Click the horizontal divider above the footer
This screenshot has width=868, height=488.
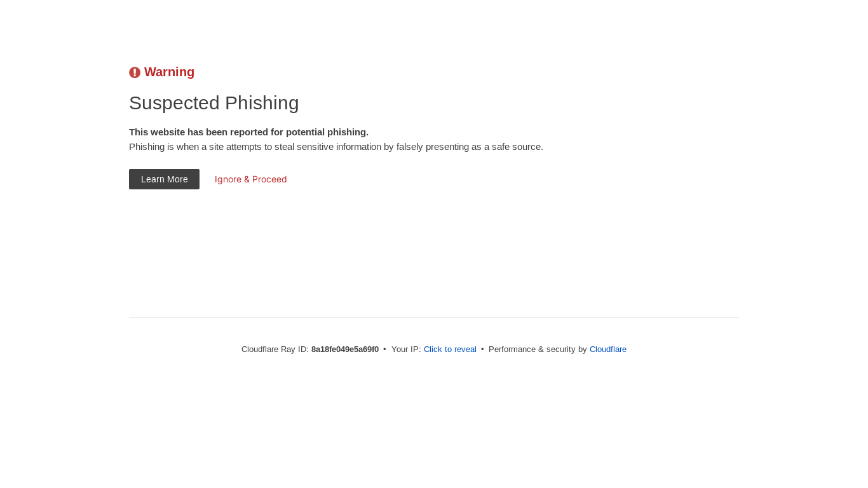pos(434,317)
